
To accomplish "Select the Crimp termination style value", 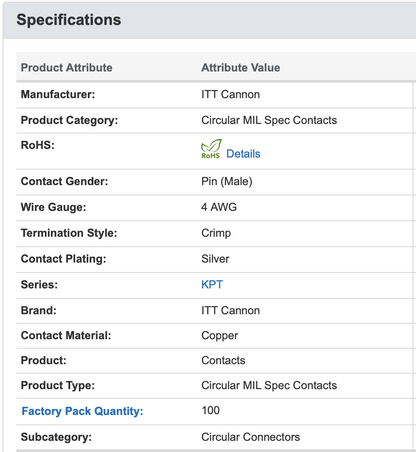I will 216,233.
